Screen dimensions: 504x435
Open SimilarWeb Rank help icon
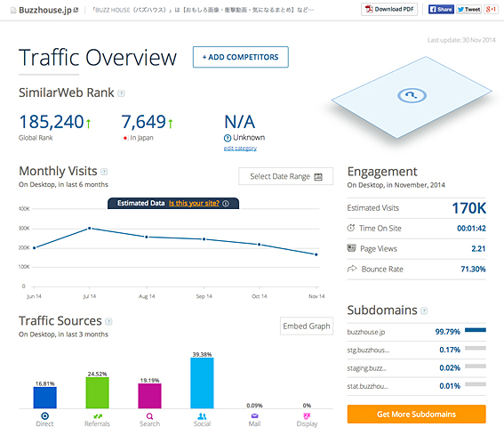[x=121, y=93]
